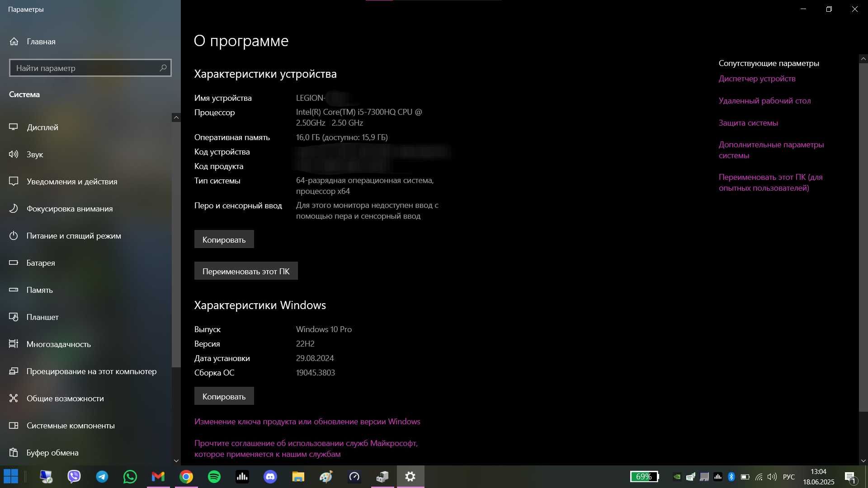Image resolution: width=868 pixels, height=488 pixels.
Task: Select Многозадачность in the sidebar
Action: [x=86, y=344]
